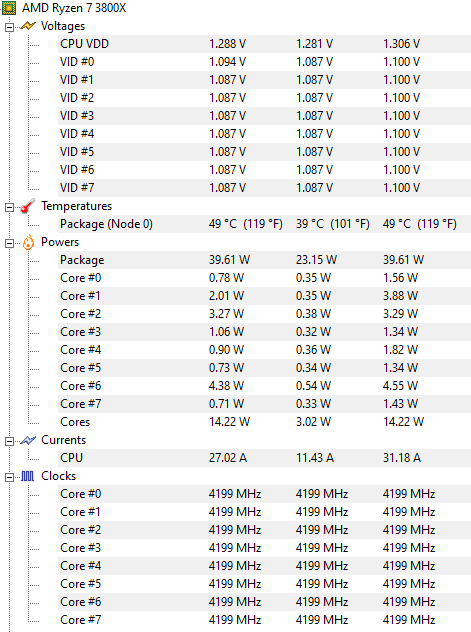This screenshot has height=632, width=471.
Task: Select Core #5 under Clocks
Action: pyautogui.click(x=264, y=584)
